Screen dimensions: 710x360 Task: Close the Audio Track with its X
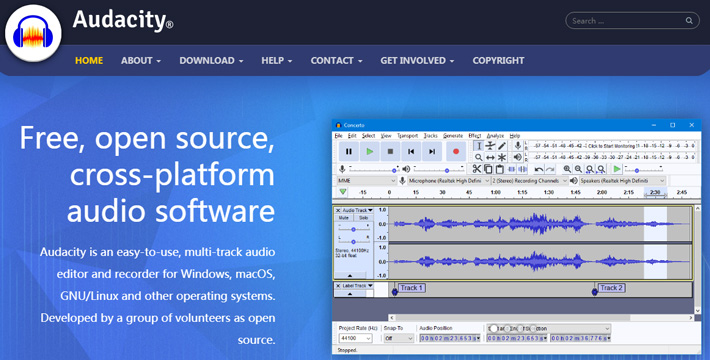click(x=338, y=210)
